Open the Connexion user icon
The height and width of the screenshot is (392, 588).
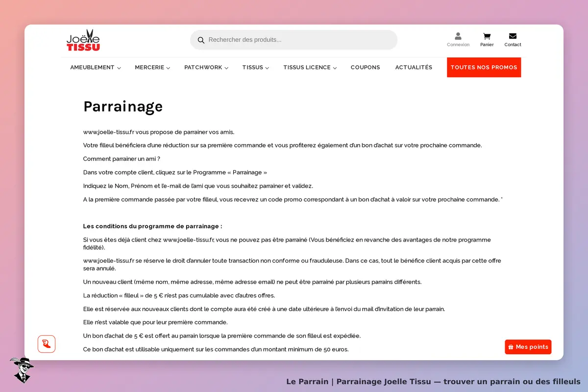pyautogui.click(x=458, y=36)
